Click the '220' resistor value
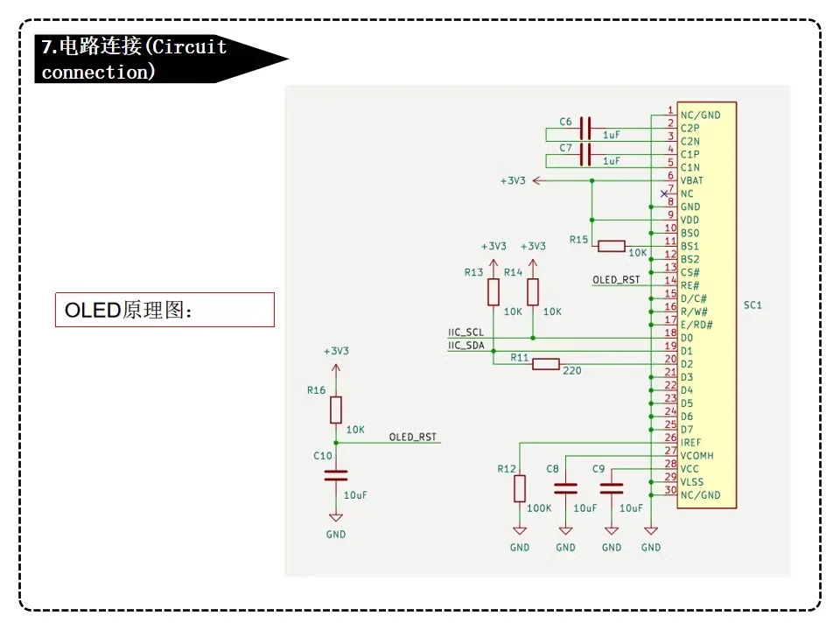The image size is (840, 630). pyautogui.click(x=571, y=371)
